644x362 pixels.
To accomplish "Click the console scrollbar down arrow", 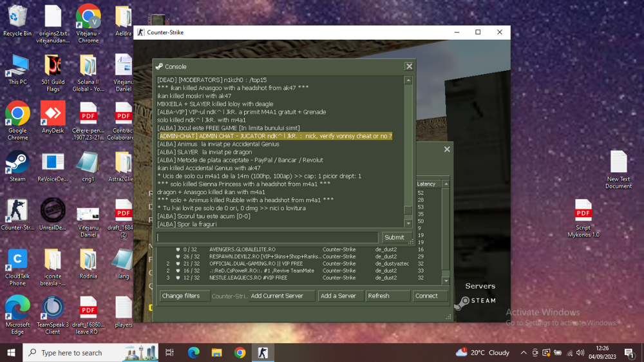I will [x=408, y=222].
